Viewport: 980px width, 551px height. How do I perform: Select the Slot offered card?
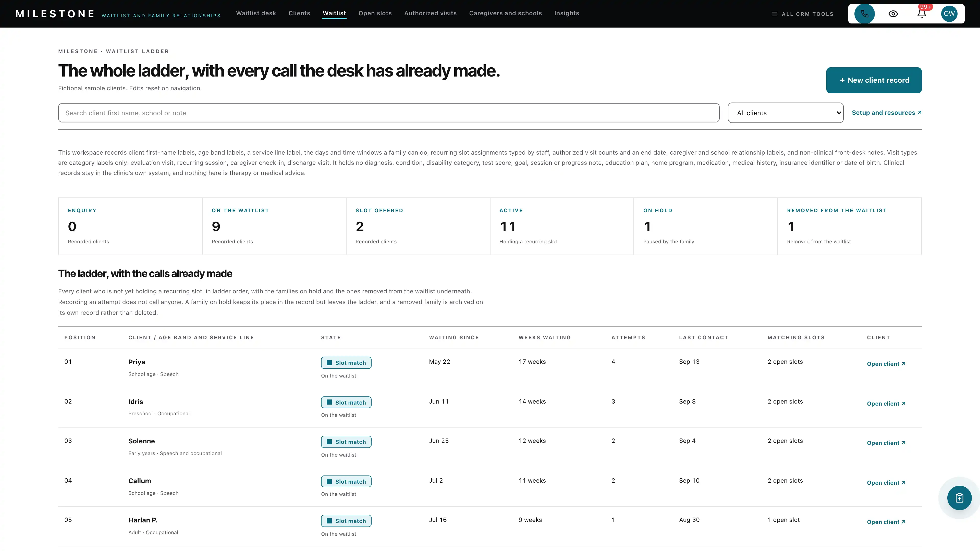[x=418, y=226]
